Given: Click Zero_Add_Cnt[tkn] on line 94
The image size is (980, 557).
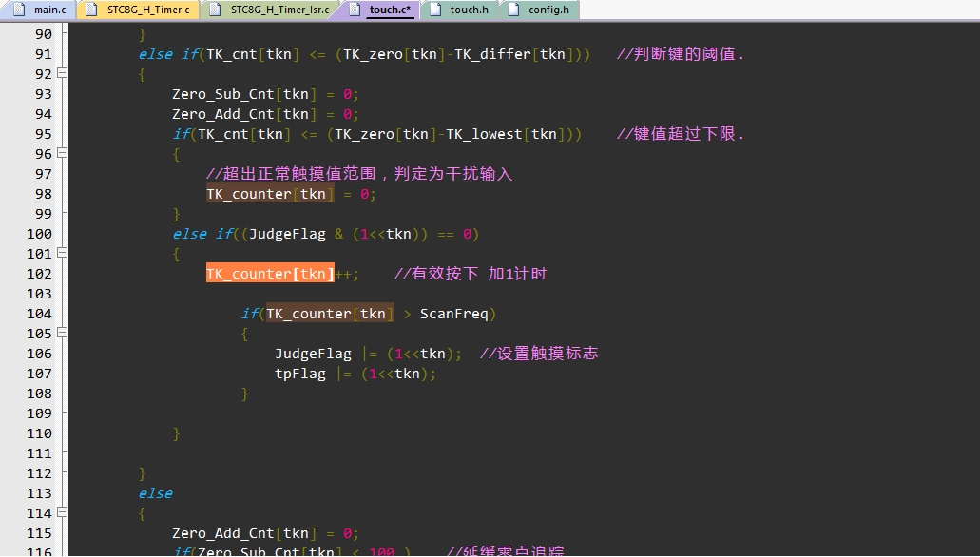Looking at the screenshot, I should [244, 114].
